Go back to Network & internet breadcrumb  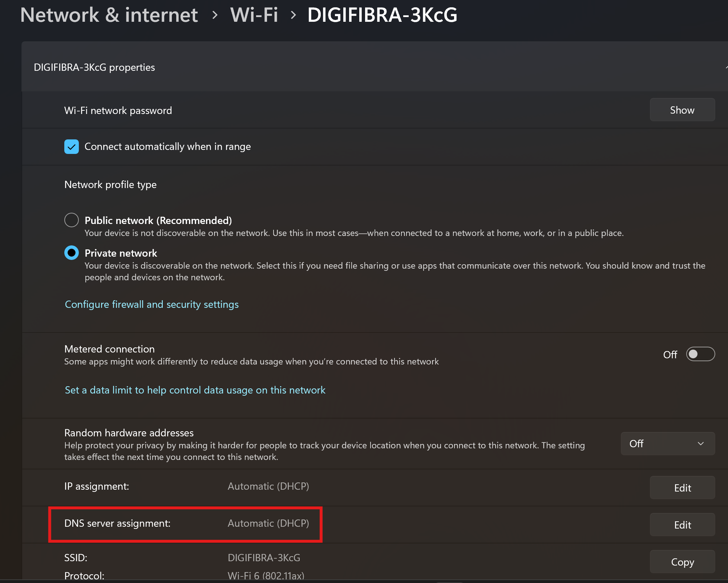tap(109, 15)
